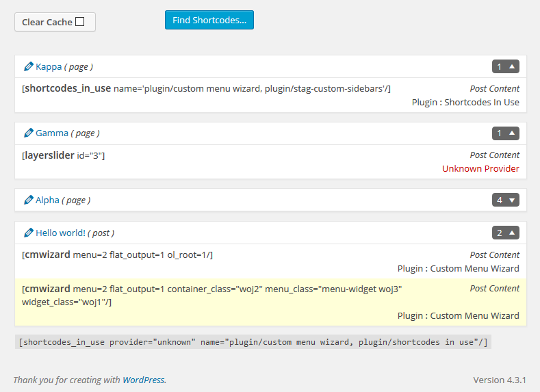Open the Gamma page link

pos(52,133)
